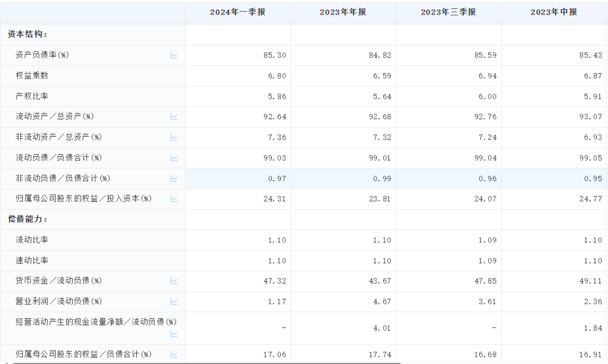The height and width of the screenshot is (364, 608).
Task: Open the 流动负债/负债合计(%) chart icon
Action: click(174, 158)
